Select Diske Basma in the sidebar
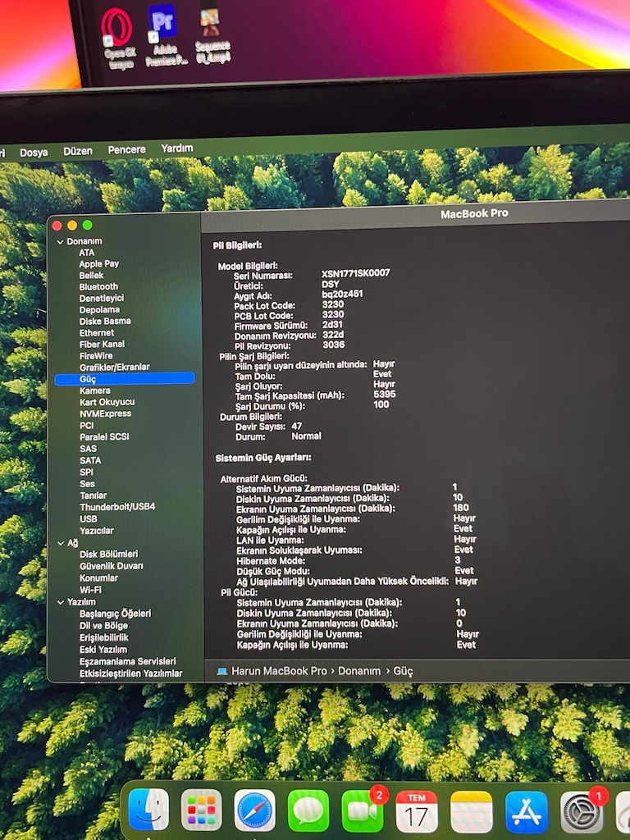Screen dimensions: 630x840 105,321
